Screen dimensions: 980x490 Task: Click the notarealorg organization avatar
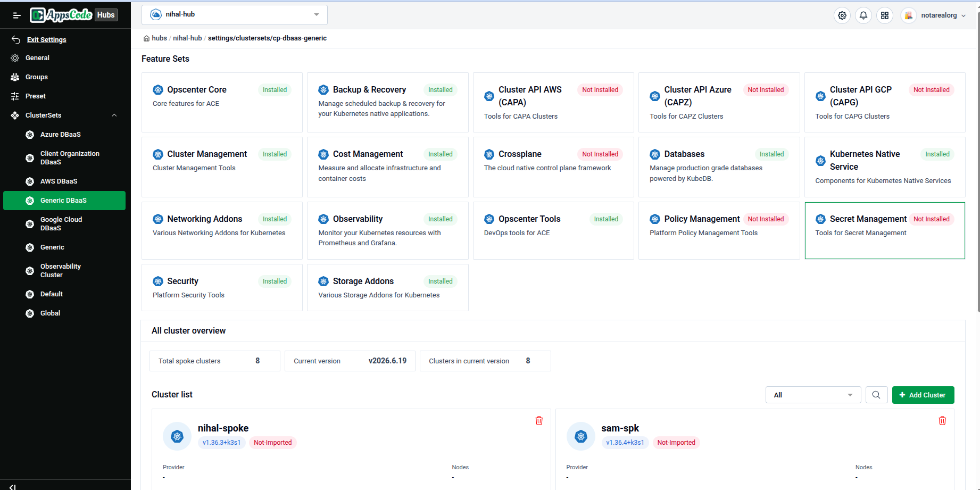(x=909, y=15)
